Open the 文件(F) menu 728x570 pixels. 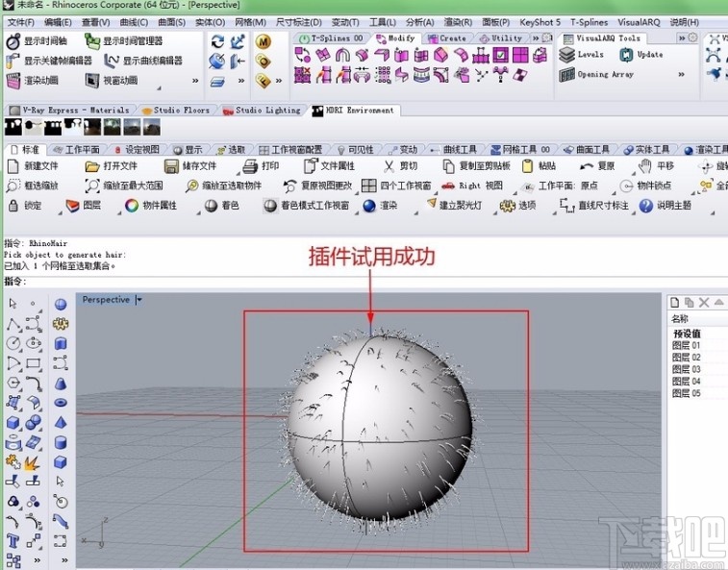coord(21,22)
